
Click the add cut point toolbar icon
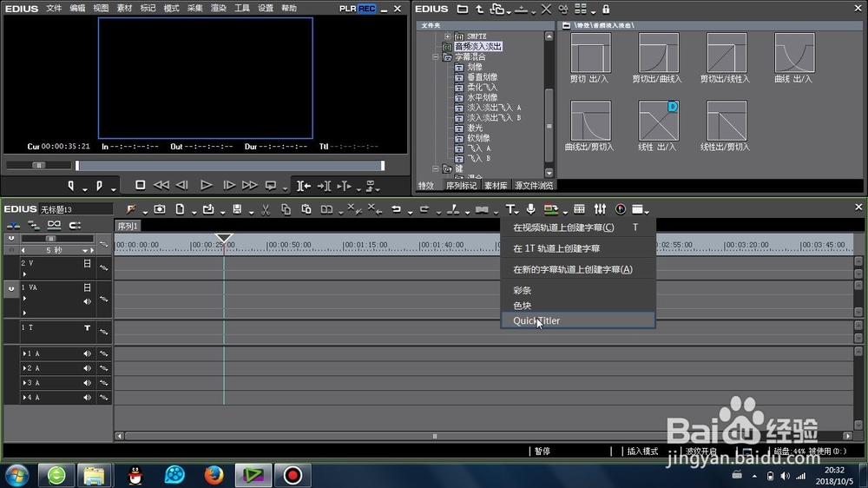(x=453, y=208)
